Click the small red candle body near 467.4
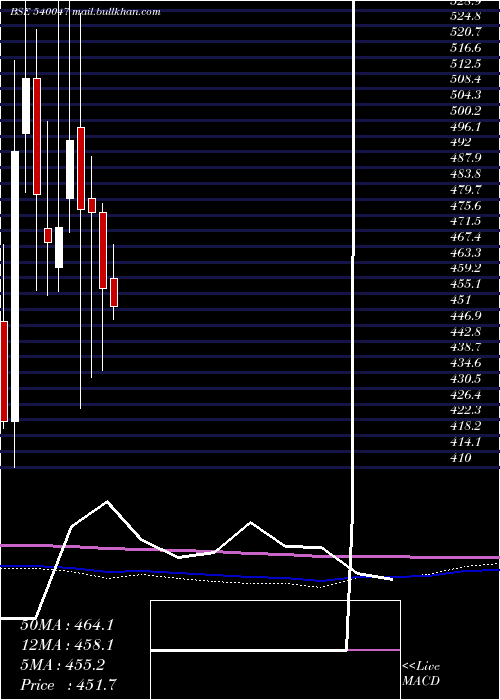The height and width of the screenshot is (700, 500). [x=48, y=235]
